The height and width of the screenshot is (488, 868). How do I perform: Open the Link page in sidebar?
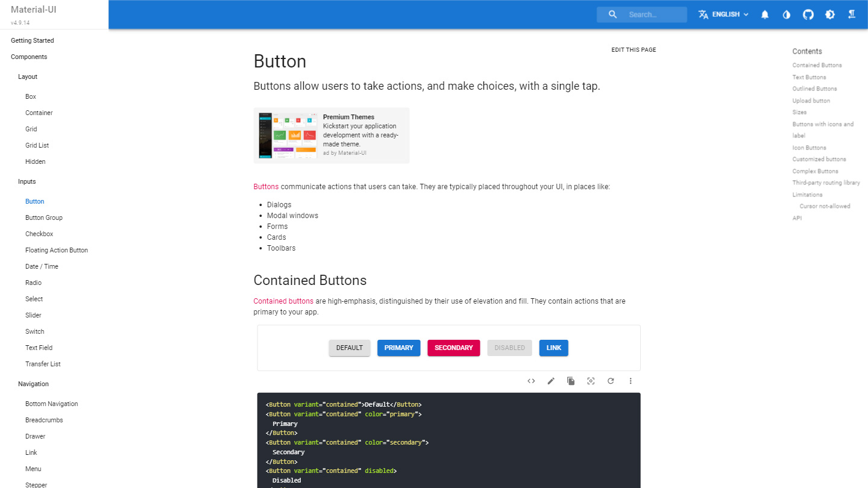[x=31, y=452]
